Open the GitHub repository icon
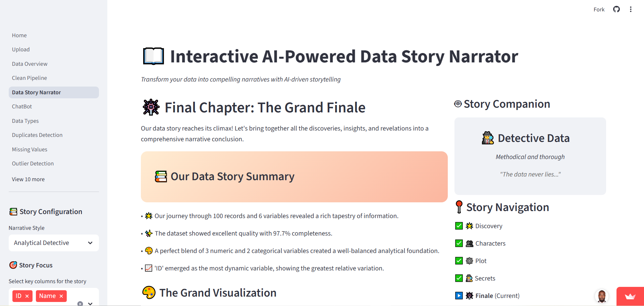Screen dimensions: 644x306 [x=616, y=9]
